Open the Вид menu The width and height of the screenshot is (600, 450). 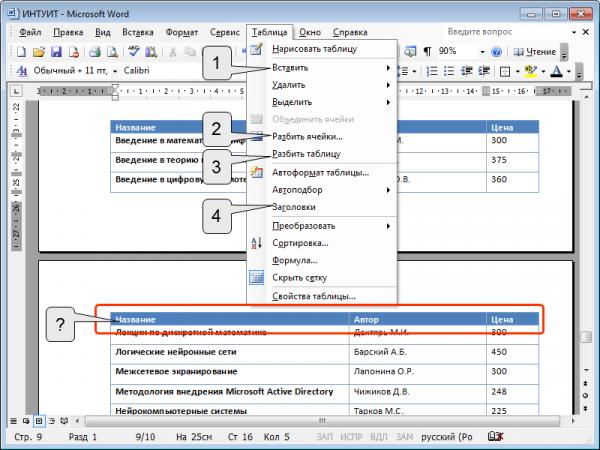point(103,32)
